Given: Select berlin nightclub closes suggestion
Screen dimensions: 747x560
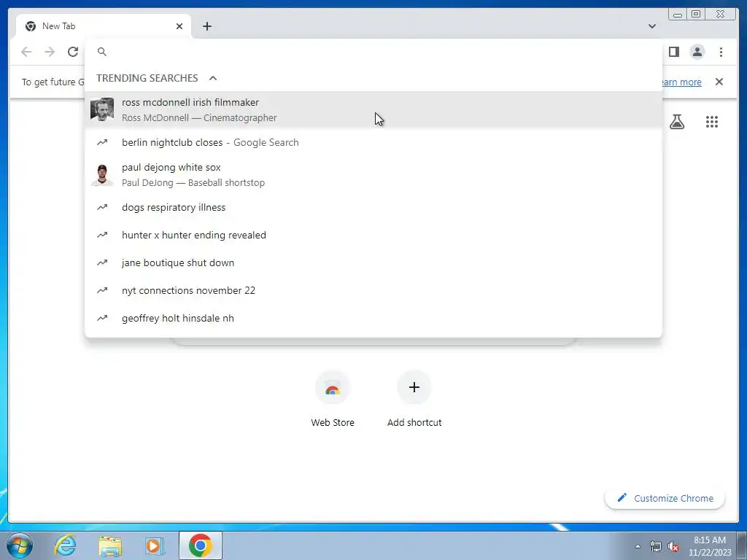Looking at the screenshot, I should (373, 142).
